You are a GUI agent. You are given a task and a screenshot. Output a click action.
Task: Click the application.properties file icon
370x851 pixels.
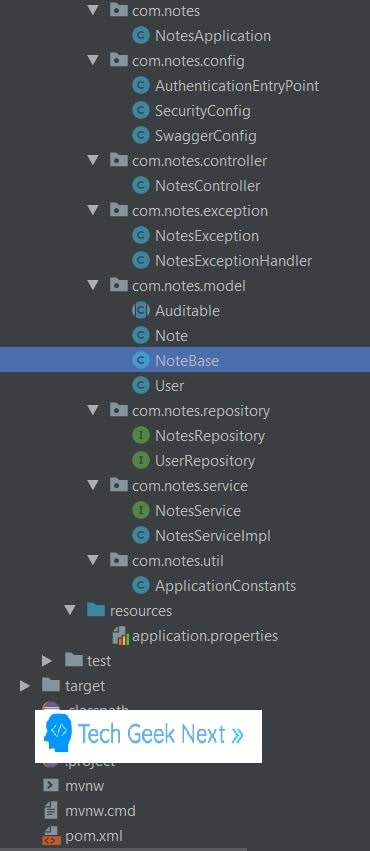[x=120, y=636]
